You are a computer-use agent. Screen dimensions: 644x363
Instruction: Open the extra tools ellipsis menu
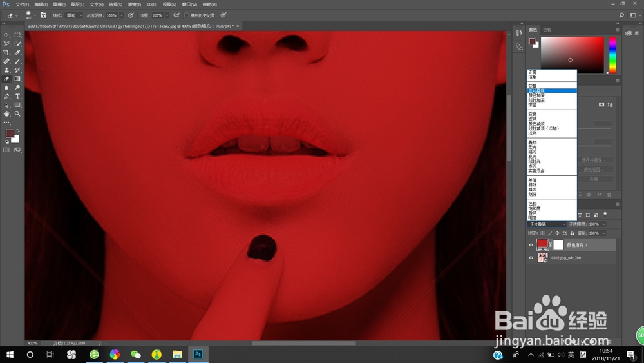pyautogui.click(x=6, y=123)
